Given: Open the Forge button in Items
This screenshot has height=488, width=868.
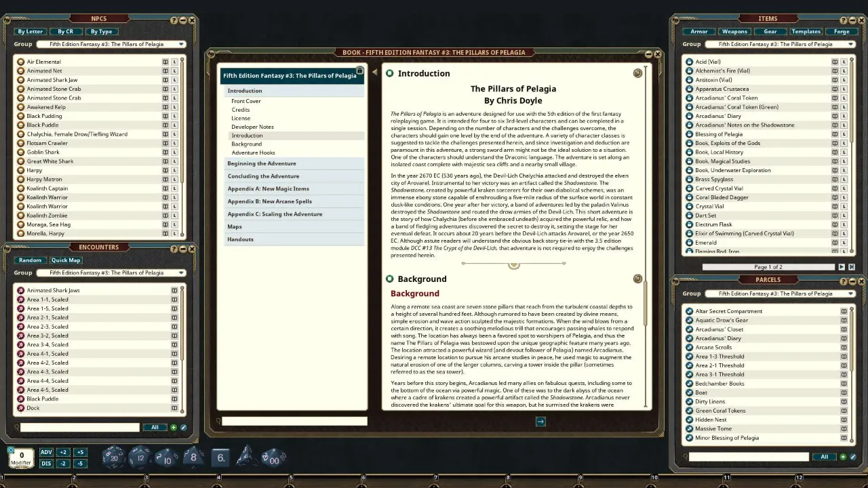Looking at the screenshot, I should 842,31.
